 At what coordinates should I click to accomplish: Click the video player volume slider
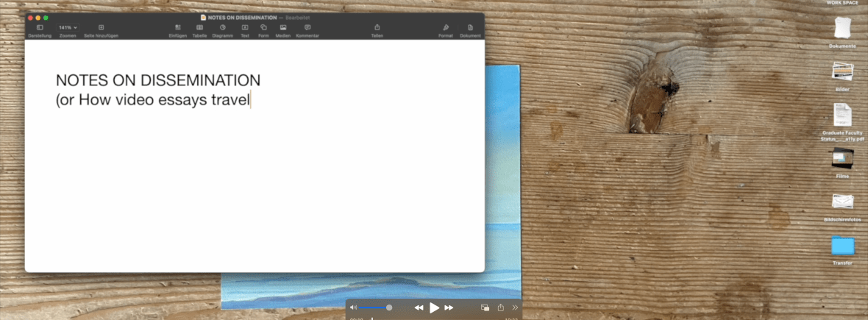[x=375, y=307]
